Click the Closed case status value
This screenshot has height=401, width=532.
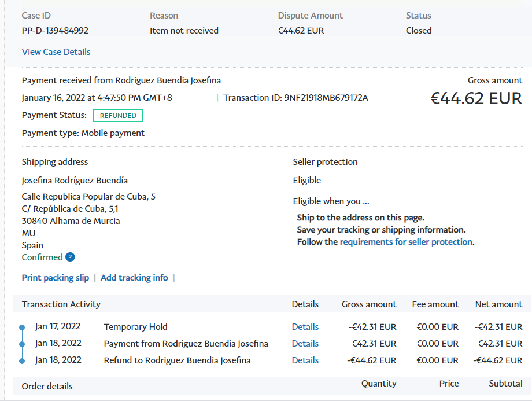[419, 31]
